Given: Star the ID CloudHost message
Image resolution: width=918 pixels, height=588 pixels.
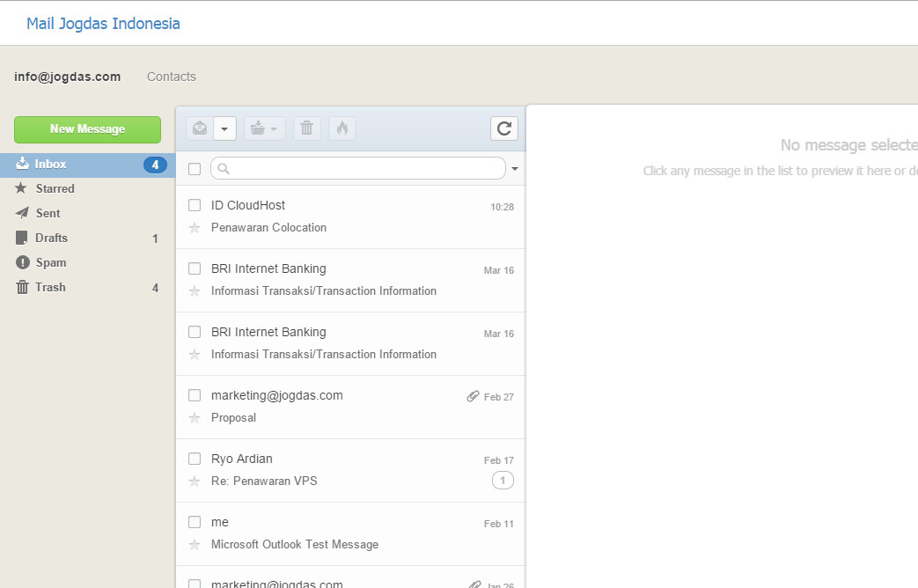Looking at the screenshot, I should (x=195, y=228).
